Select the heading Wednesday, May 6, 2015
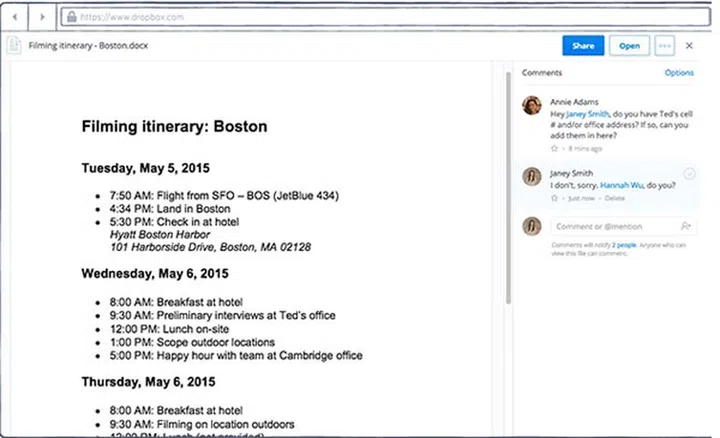The width and height of the screenshot is (720, 438). pos(155,274)
